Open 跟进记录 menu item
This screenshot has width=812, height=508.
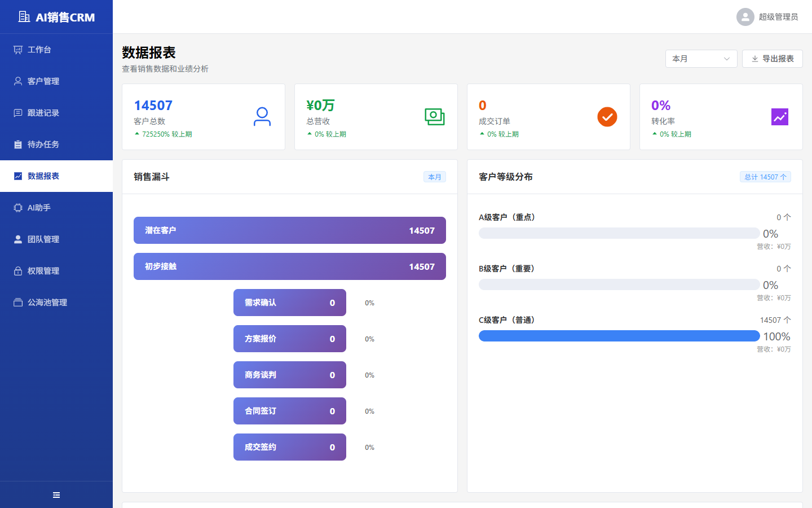[x=56, y=113]
